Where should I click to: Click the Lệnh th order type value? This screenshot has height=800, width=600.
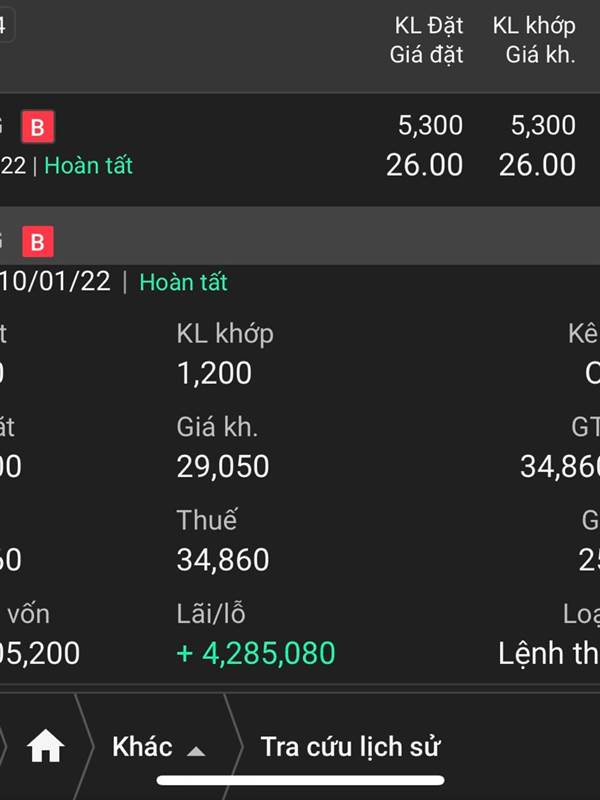pos(549,654)
